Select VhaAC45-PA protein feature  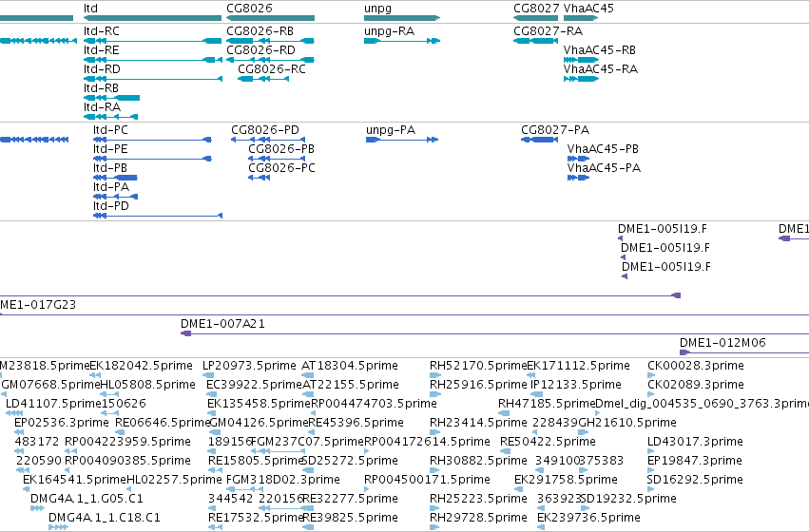point(578,178)
